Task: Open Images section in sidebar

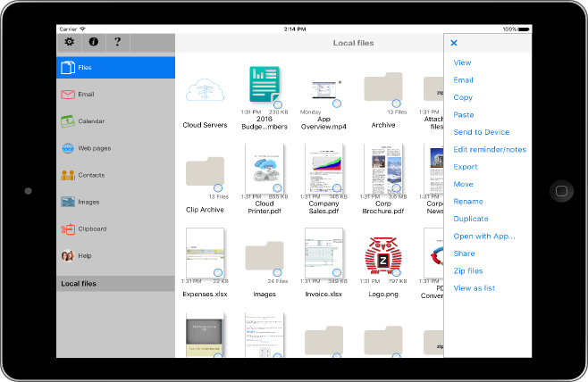Action: 115,202
